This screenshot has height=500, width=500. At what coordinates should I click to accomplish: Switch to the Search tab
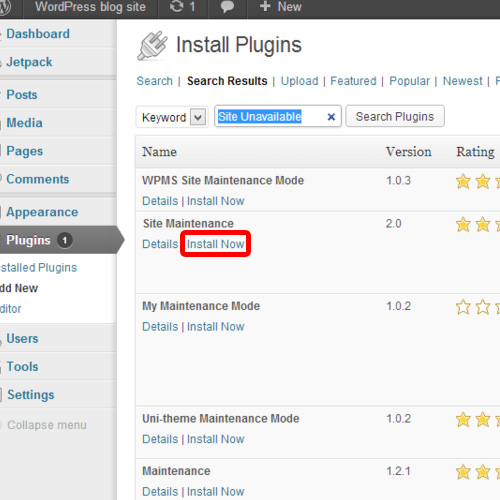[155, 81]
